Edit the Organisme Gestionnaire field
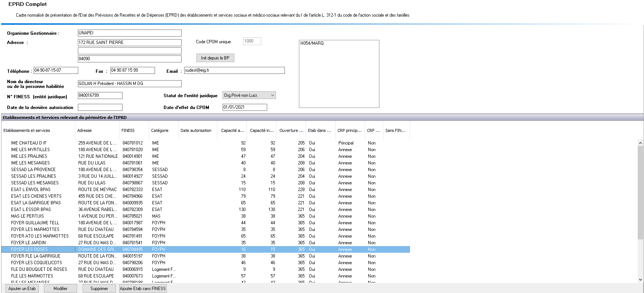 click(130, 33)
